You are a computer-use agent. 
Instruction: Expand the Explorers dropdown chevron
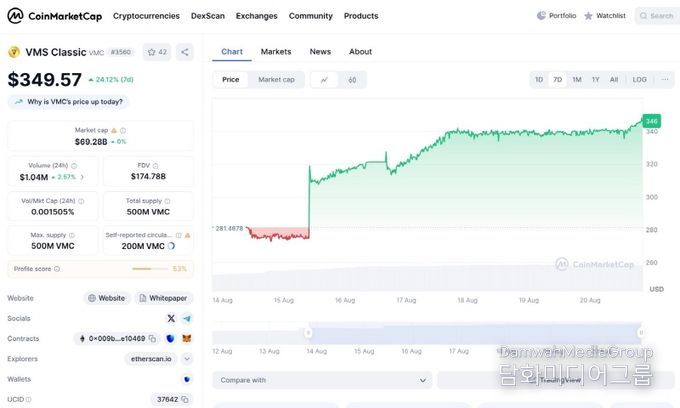[187, 359]
